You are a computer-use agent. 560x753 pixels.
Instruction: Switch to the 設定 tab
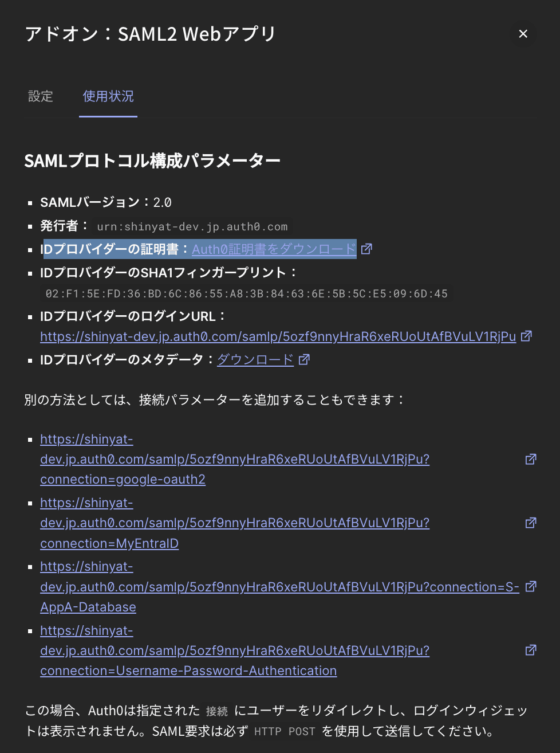(41, 96)
